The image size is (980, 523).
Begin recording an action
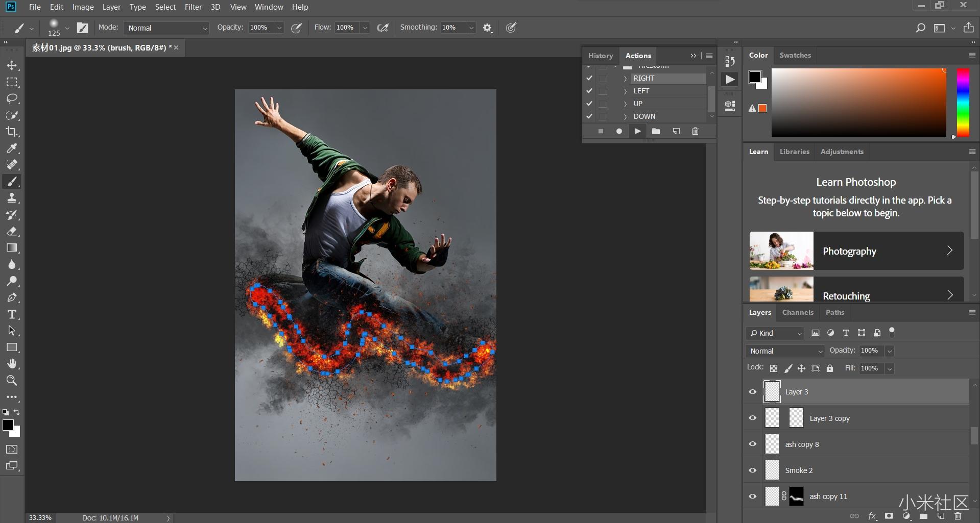coord(619,131)
